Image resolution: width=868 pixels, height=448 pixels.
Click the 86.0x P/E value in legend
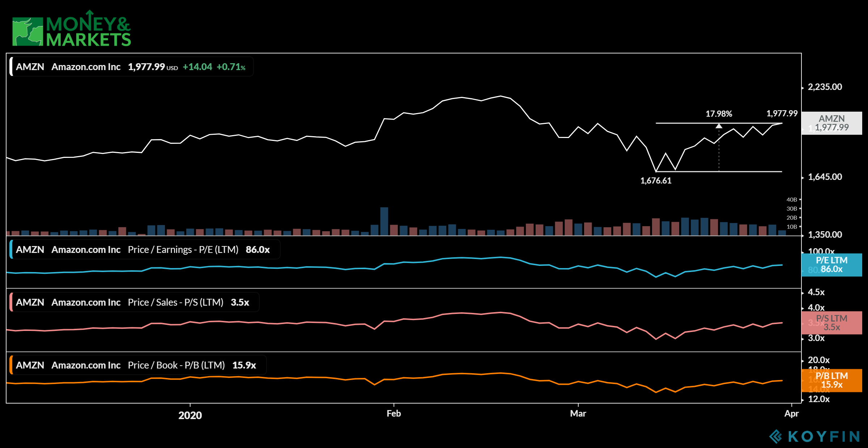pyautogui.click(x=258, y=250)
